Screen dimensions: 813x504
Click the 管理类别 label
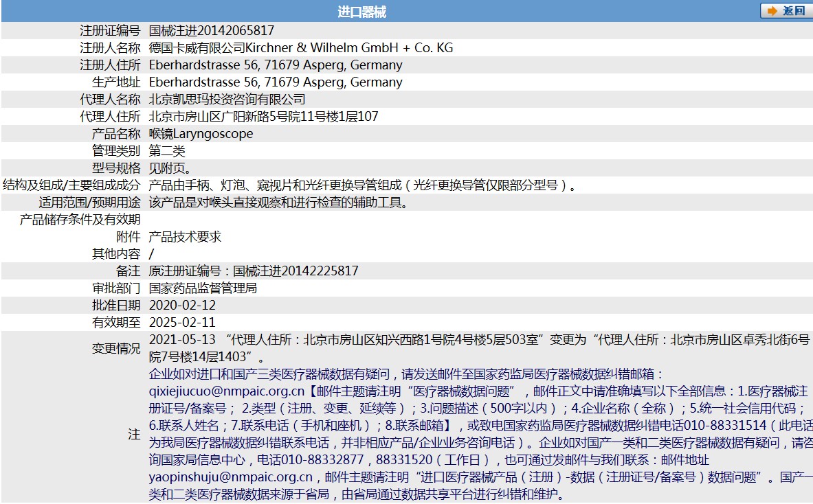click(116, 151)
